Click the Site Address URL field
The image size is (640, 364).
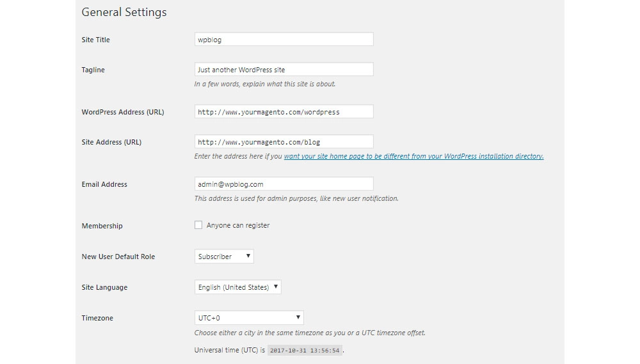point(284,142)
